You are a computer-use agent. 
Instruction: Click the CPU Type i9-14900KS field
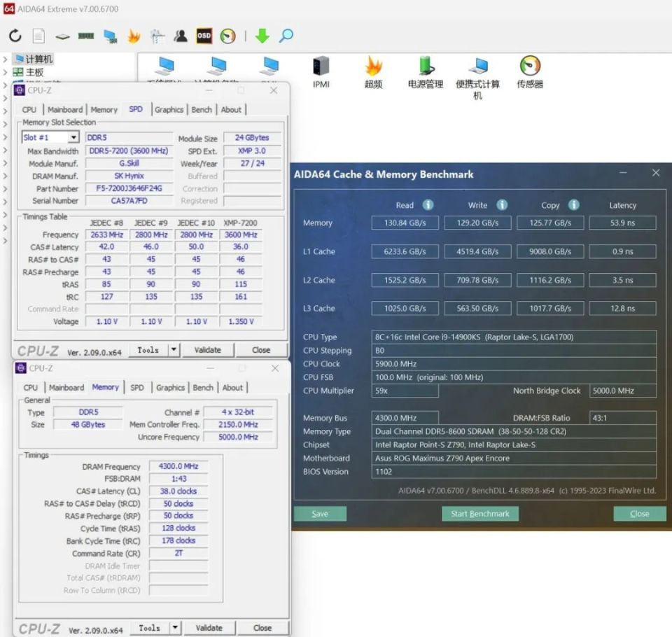(x=514, y=337)
